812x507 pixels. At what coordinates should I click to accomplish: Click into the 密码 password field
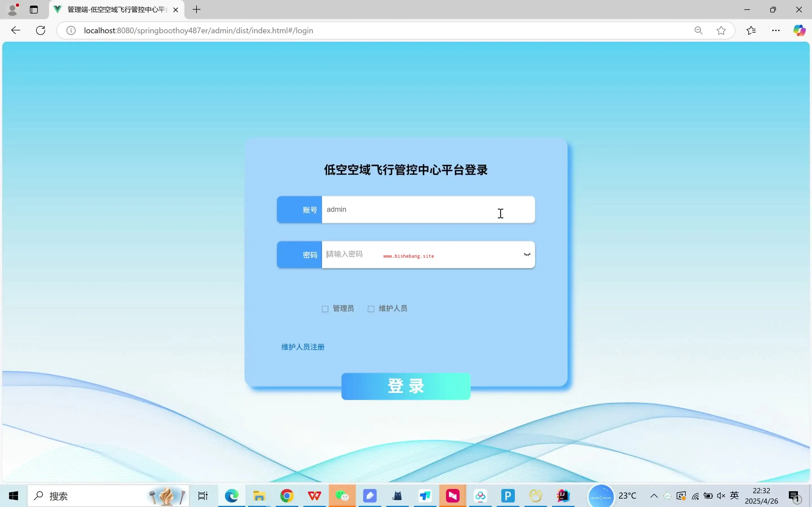[420, 255]
